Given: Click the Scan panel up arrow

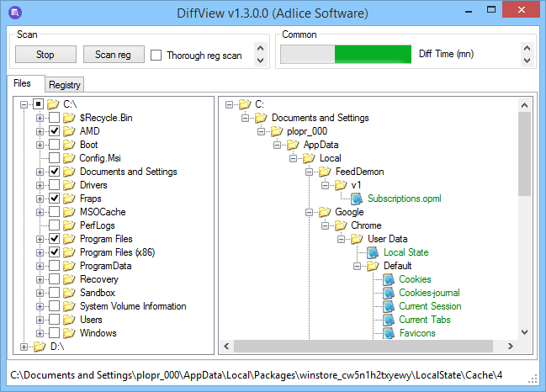Looking at the screenshot, I should click(260, 48).
